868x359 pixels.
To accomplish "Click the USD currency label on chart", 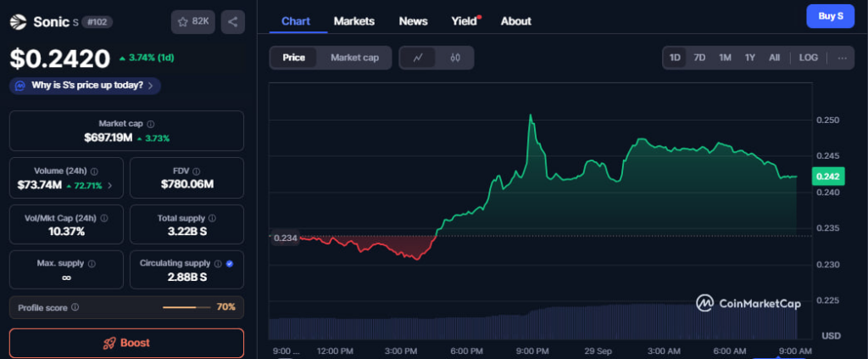I will [831, 335].
